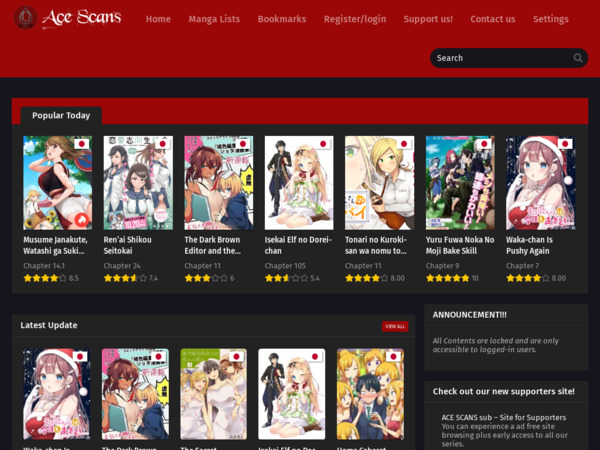Open the Contact us page

coord(492,19)
